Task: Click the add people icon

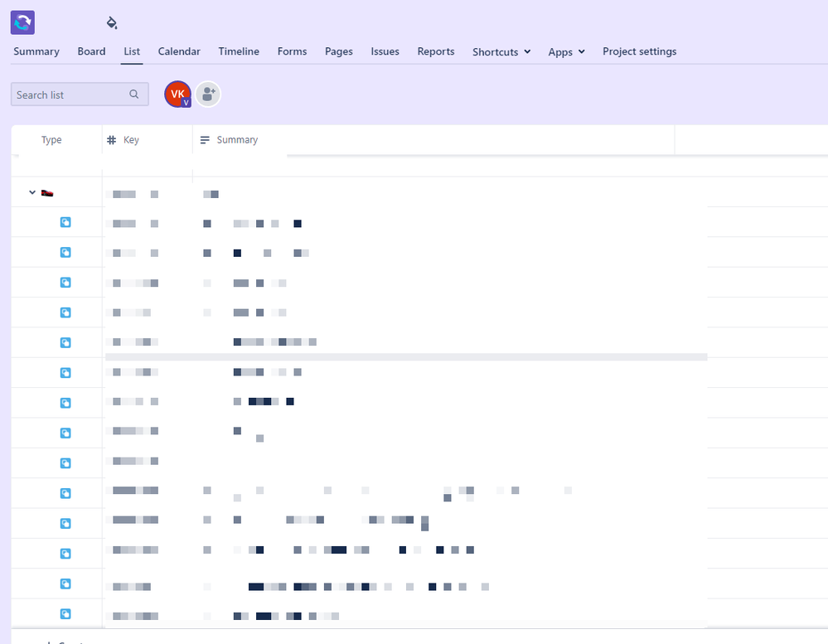Action: [x=208, y=94]
